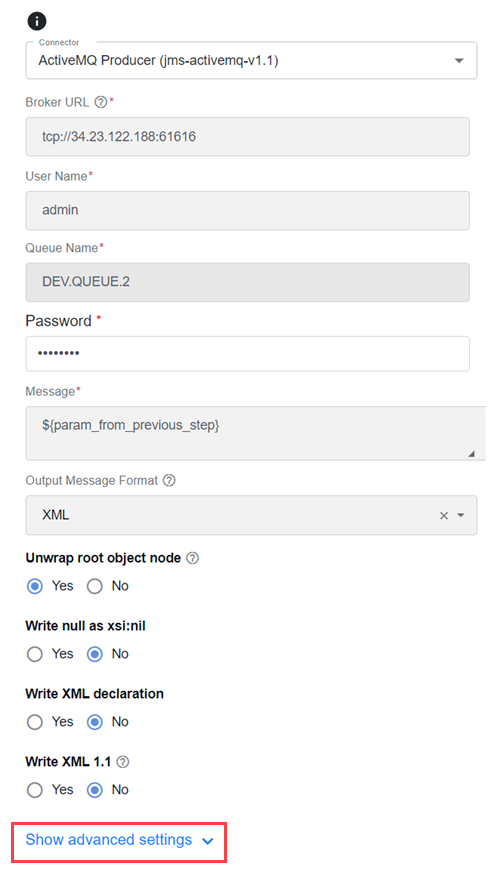
Task: Click the Output Message Format help icon
Action: (x=169, y=480)
